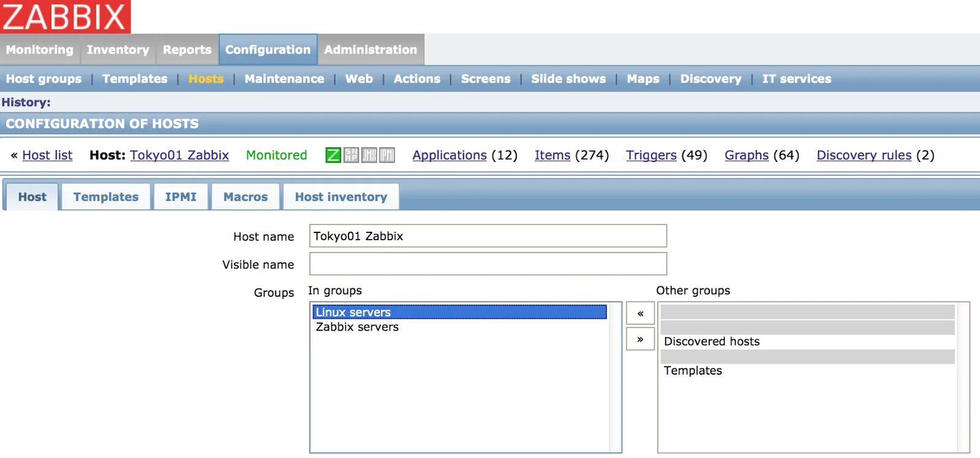Open the Reports menu
This screenshot has width=980, height=458.
[x=187, y=50]
